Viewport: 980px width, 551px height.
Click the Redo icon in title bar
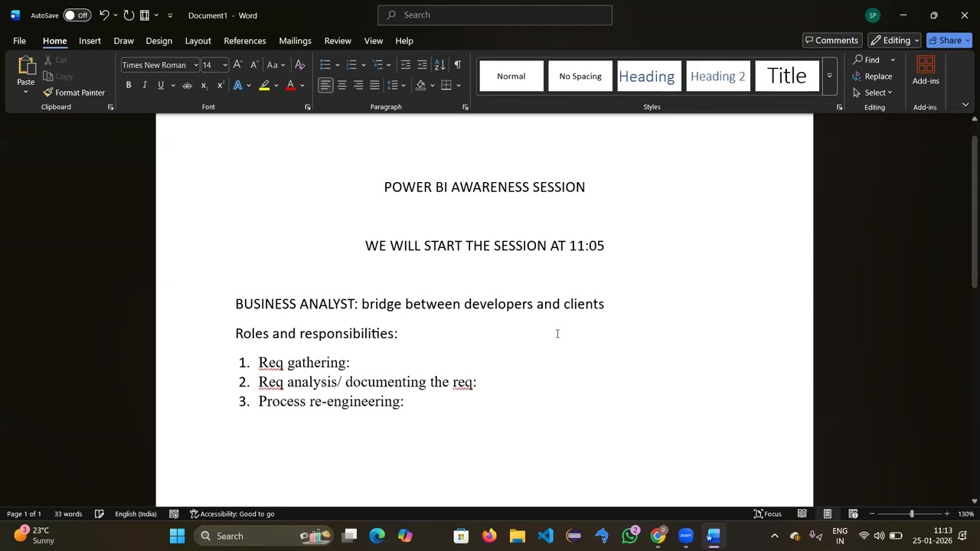click(x=129, y=15)
